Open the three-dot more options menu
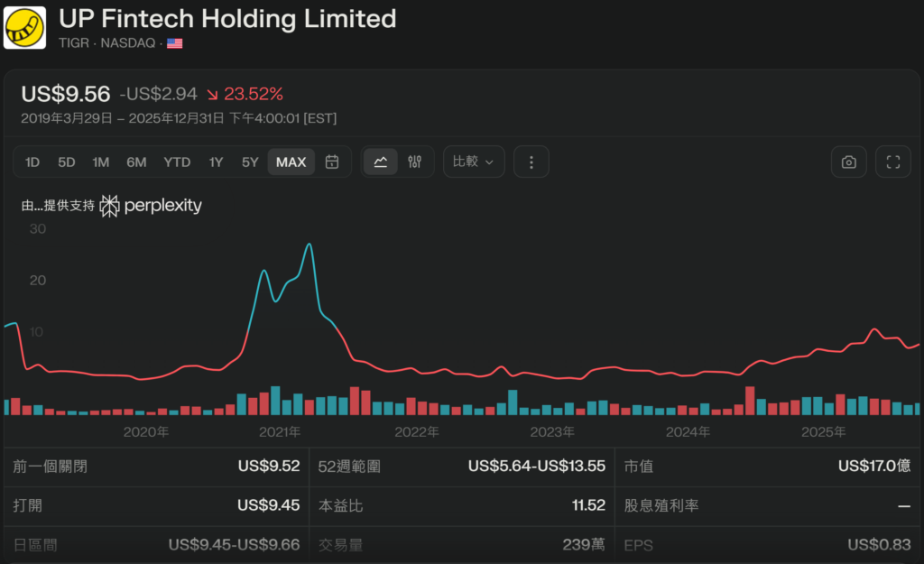Image resolution: width=924 pixels, height=564 pixels. (531, 162)
